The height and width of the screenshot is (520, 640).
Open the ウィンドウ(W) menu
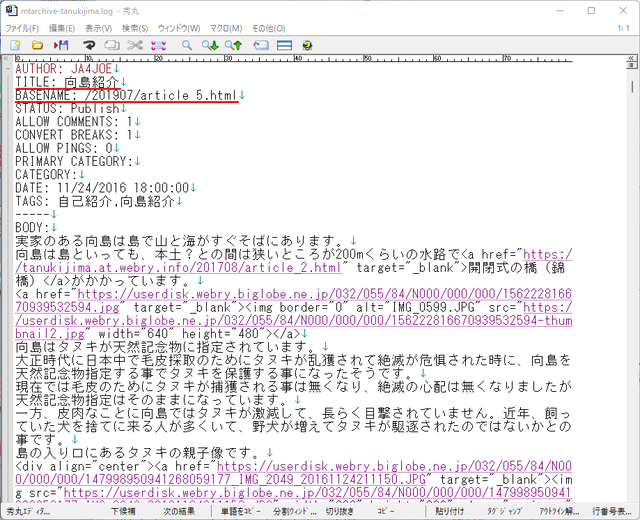click(179, 29)
